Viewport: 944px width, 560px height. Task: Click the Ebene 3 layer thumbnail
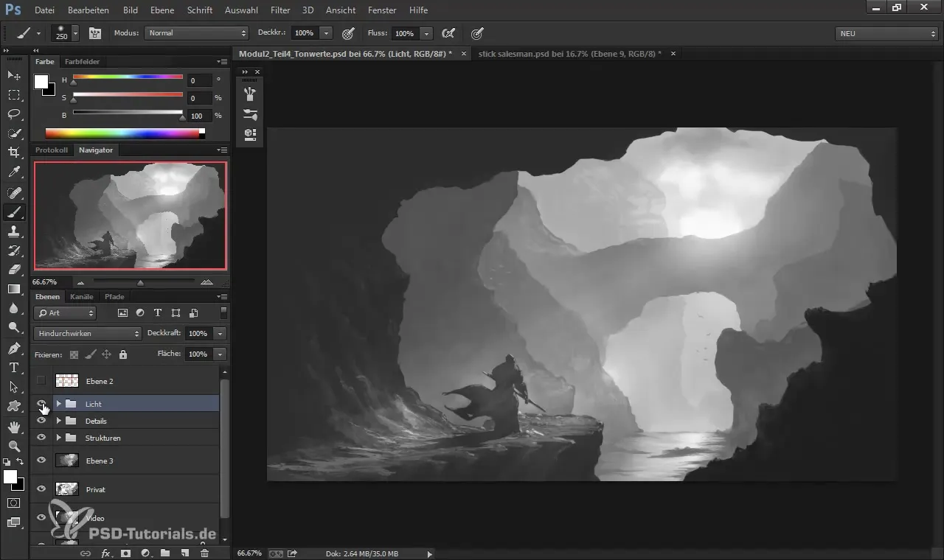67,461
